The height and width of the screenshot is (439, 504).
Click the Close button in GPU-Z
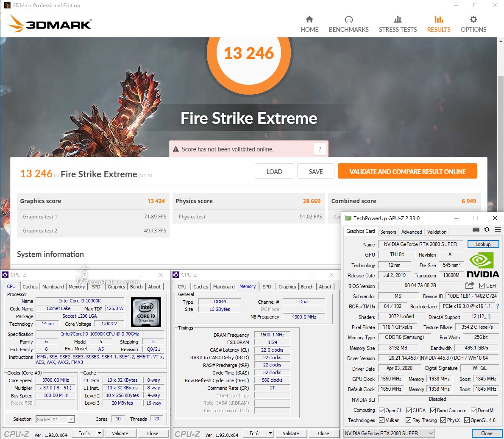486,433
